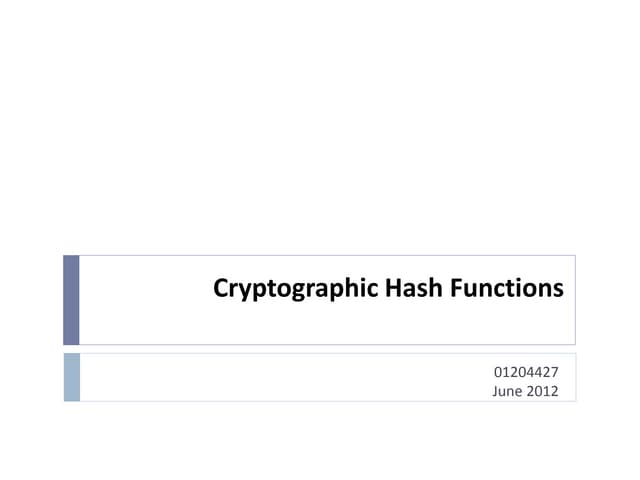Click the top border of the title box
Screen dimensions: 640x480
(x=320, y=255)
